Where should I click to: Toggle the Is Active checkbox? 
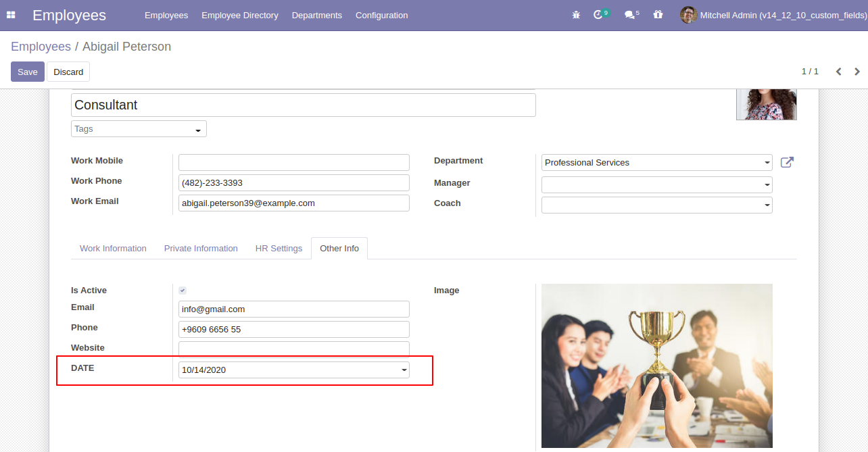pos(183,291)
